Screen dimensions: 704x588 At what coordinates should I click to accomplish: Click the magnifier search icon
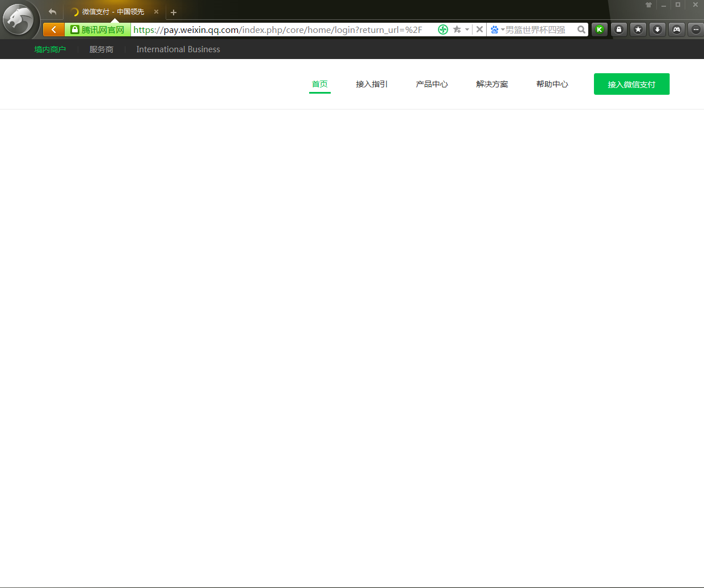point(581,30)
